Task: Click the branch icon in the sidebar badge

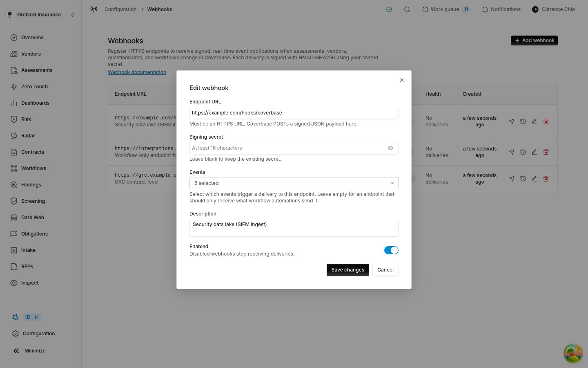Action: pos(36,317)
